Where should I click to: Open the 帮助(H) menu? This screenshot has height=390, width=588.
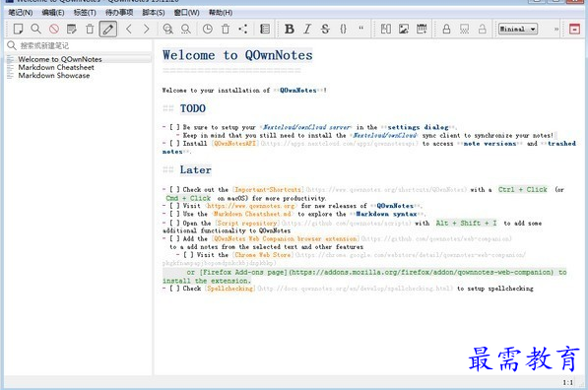pyautogui.click(x=221, y=13)
